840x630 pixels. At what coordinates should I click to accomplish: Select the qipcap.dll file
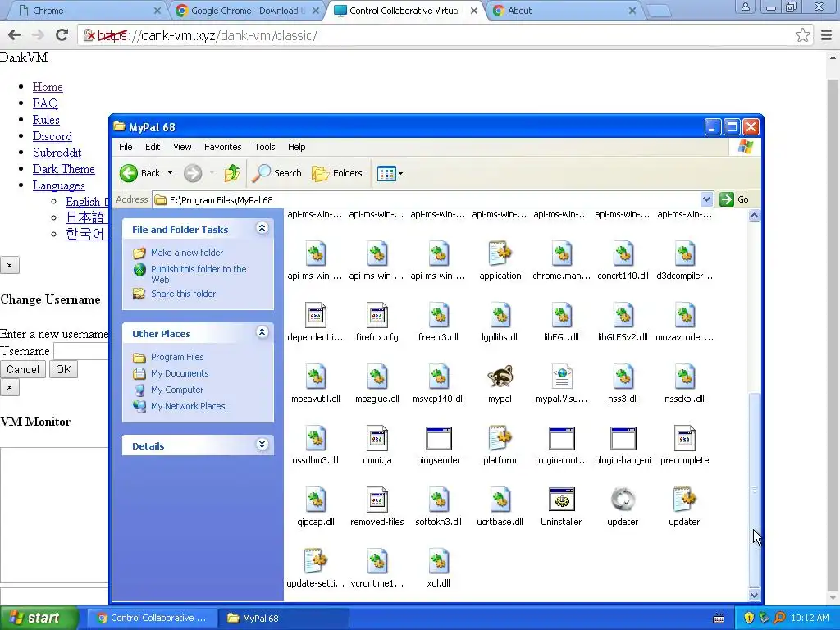pos(316,500)
